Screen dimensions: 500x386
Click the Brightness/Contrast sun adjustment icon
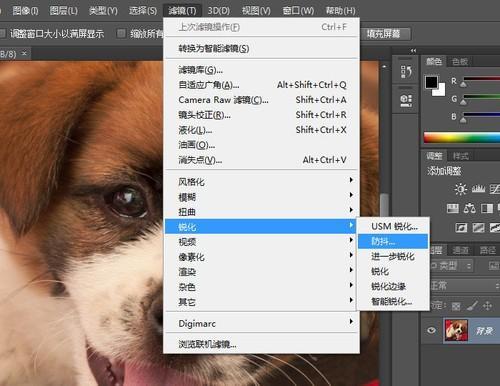click(461, 189)
